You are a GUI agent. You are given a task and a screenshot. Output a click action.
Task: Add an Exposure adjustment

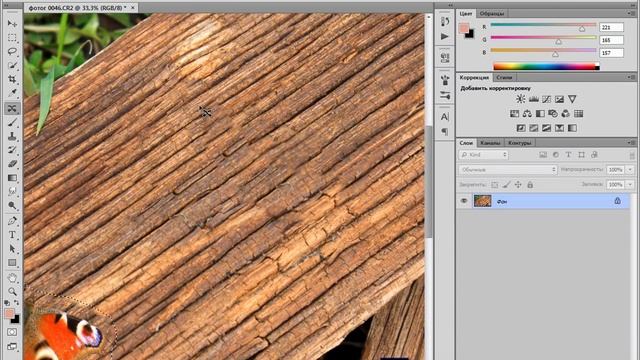[559, 99]
